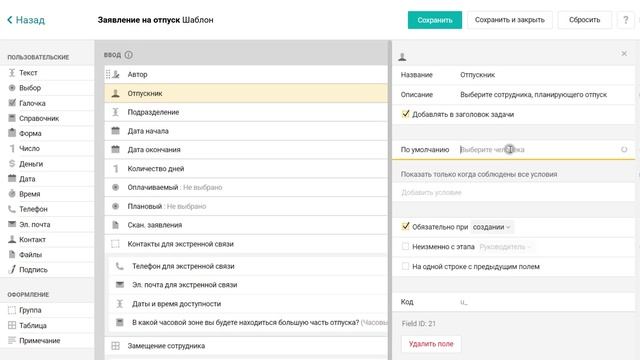Image resolution: width=640 pixels, height=360 pixels.
Task: Select the Выбор field type icon
Action: (x=12, y=88)
